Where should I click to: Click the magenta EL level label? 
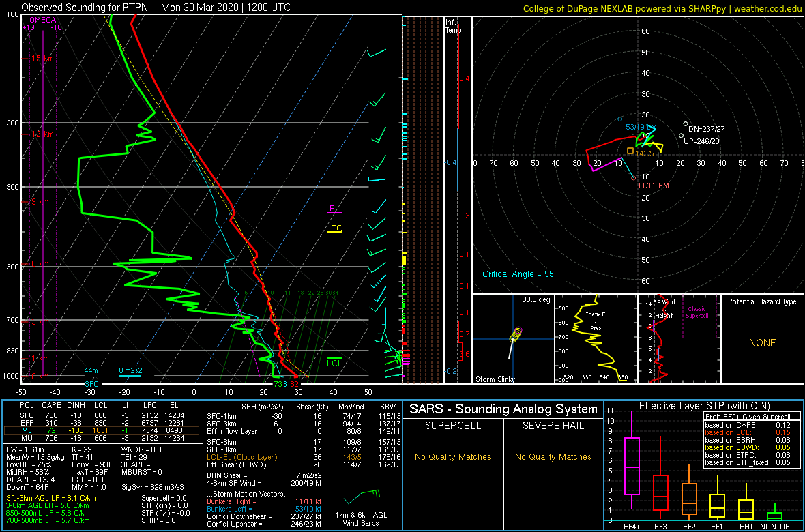[334, 209]
